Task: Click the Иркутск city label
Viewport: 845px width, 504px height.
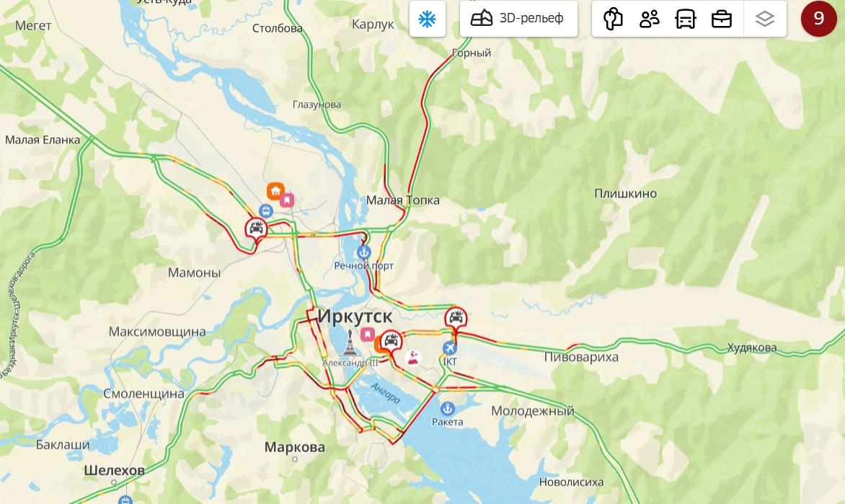Action: tap(355, 317)
